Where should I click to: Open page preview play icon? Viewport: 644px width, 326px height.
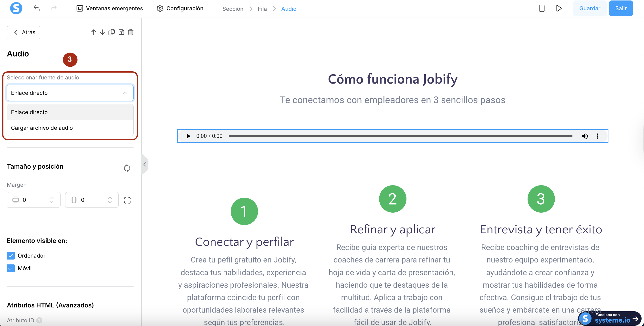tap(559, 8)
